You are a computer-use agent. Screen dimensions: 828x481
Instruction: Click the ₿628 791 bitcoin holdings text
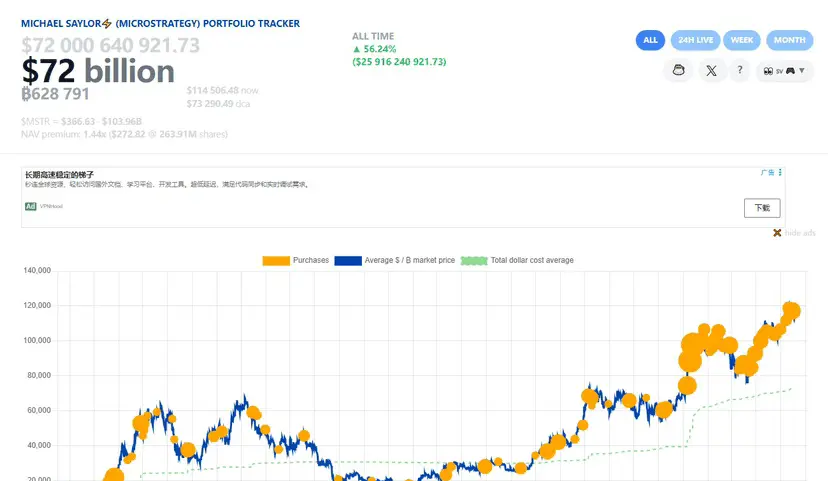click(55, 94)
